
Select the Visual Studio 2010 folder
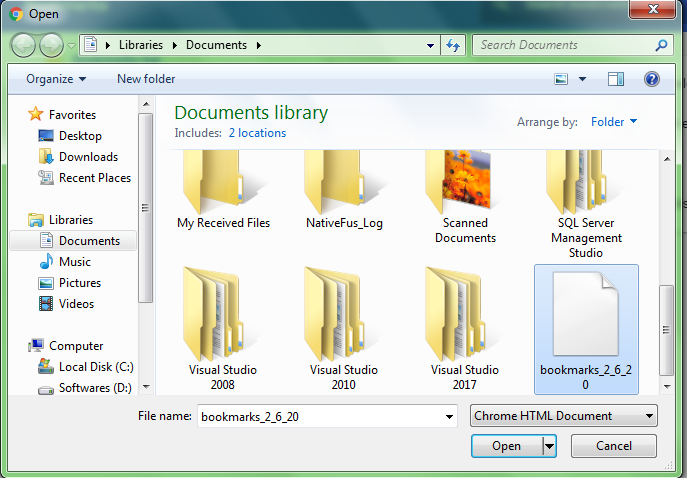(344, 329)
